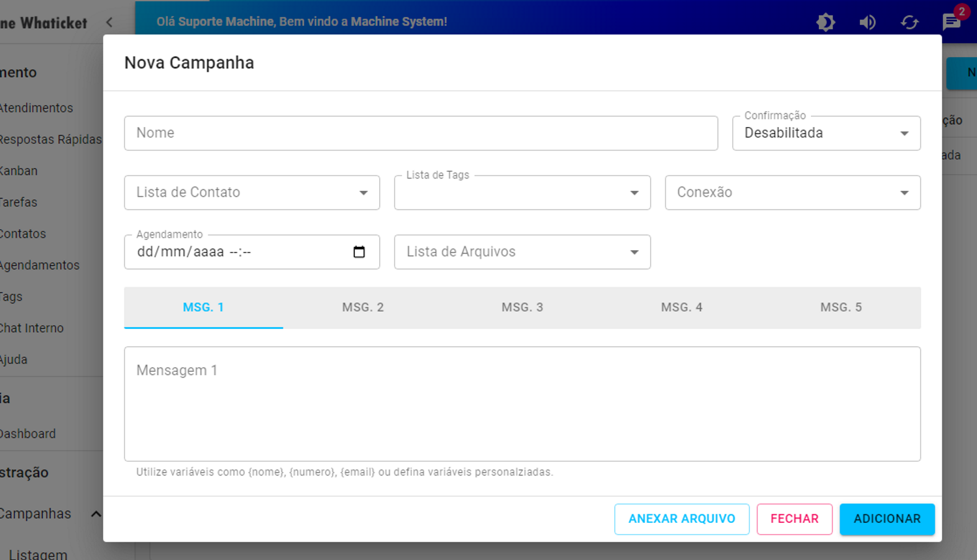
Task: Click the volume speaker icon
Action: pos(867,22)
